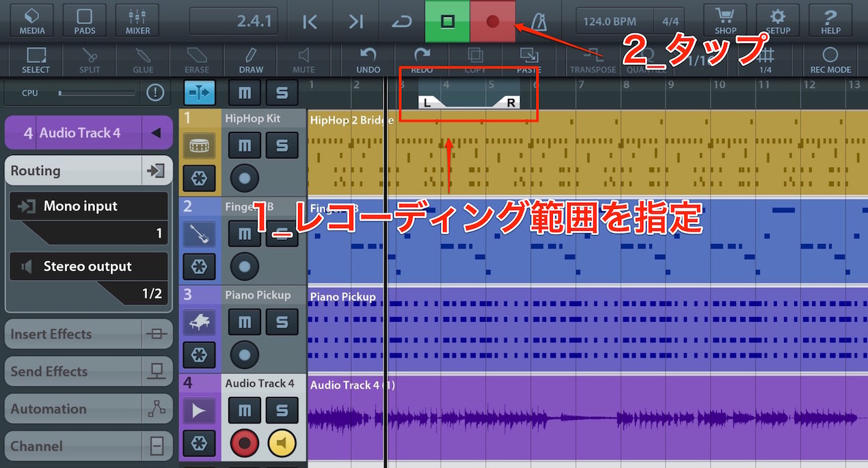The width and height of the screenshot is (868, 468).
Task: Click the CPU warning exclamation icon
Action: 156,92
